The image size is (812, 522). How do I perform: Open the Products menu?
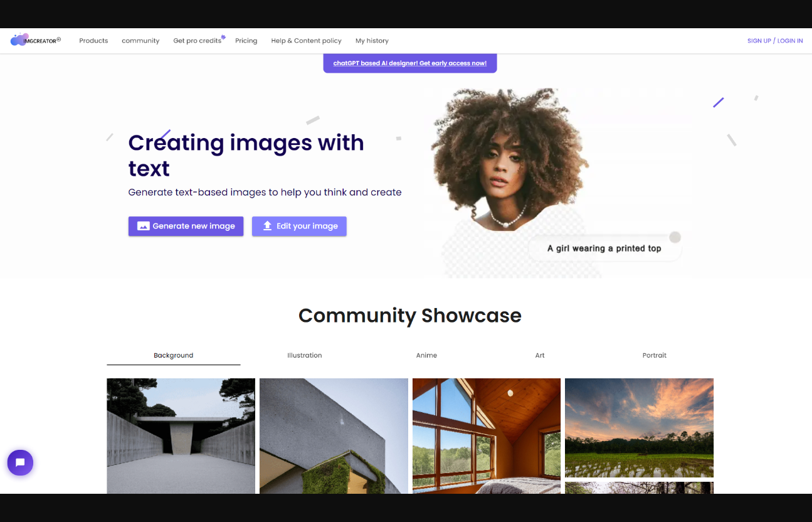point(93,41)
